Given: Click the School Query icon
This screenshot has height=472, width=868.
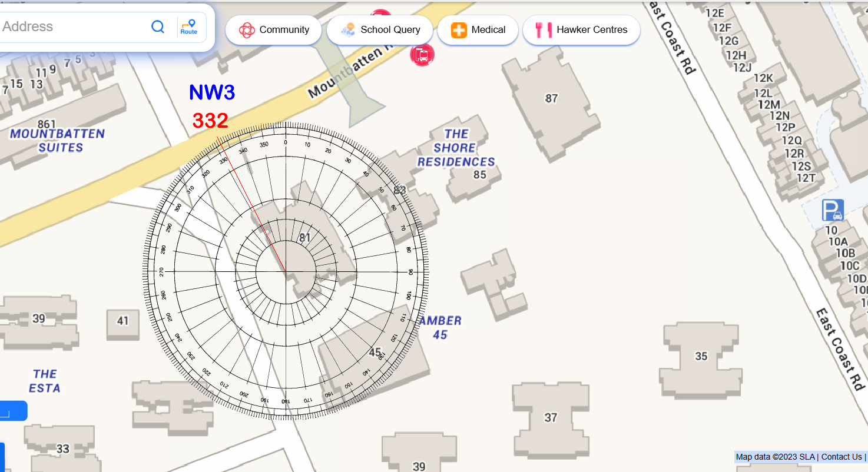Looking at the screenshot, I should [x=348, y=30].
